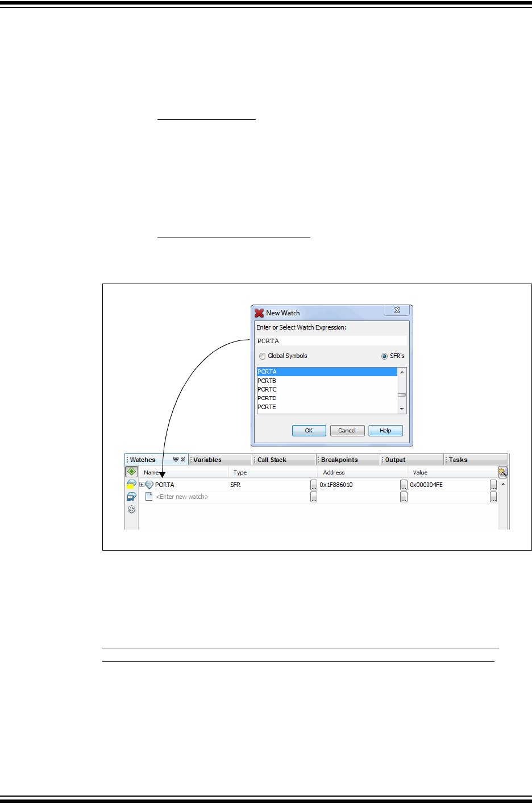Select PORTB in the SFR list
Image resolution: width=532 pixels, height=812 pixels.
coord(327,381)
